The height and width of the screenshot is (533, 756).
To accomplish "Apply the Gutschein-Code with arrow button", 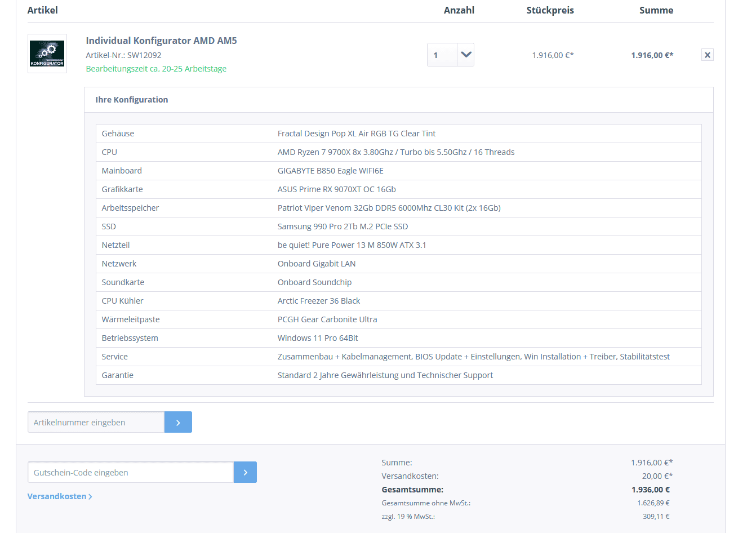I will click(245, 472).
